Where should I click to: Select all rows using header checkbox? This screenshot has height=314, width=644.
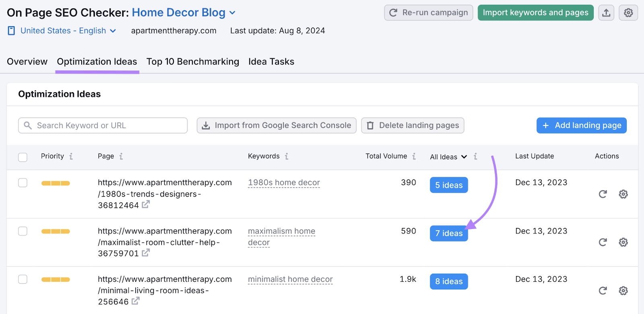coord(23,157)
